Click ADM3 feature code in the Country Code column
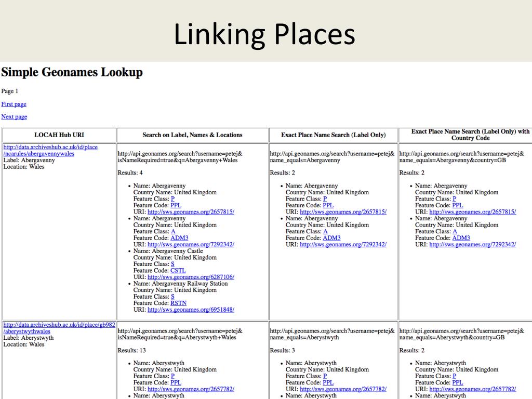532x399 pixels. pos(461,238)
